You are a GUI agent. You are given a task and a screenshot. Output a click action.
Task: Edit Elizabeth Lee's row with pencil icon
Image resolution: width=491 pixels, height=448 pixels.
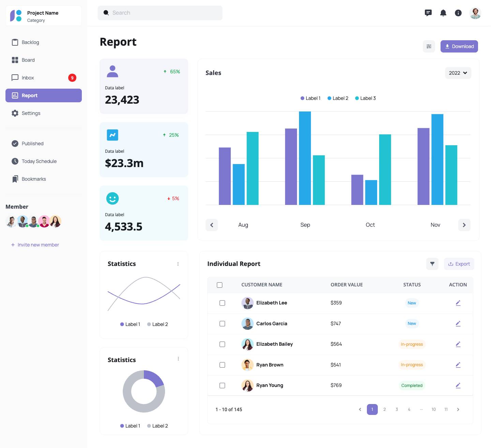(458, 303)
